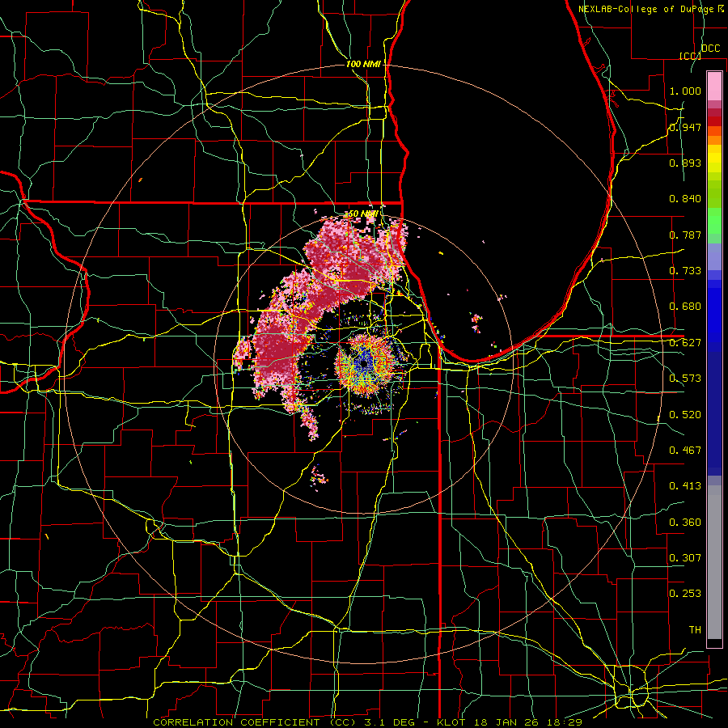Pick the light pink legend color segment
Viewport: 728px width, 728px height.
[714, 86]
